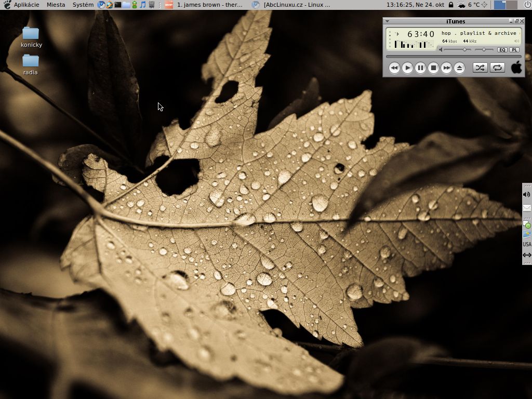Image resolution: width=532 pixels, height=399 pixels.
Task: Click the previous track button in iTunes player
Action: 394,68
